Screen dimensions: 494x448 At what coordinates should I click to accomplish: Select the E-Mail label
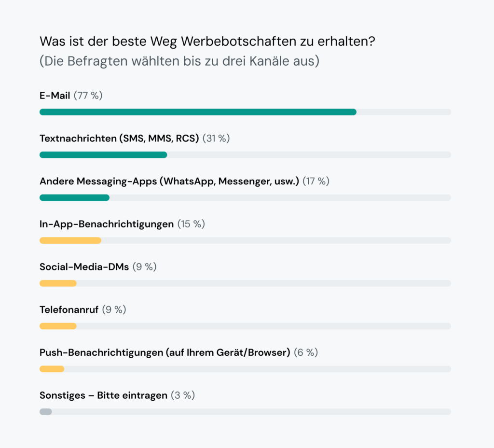55,96
